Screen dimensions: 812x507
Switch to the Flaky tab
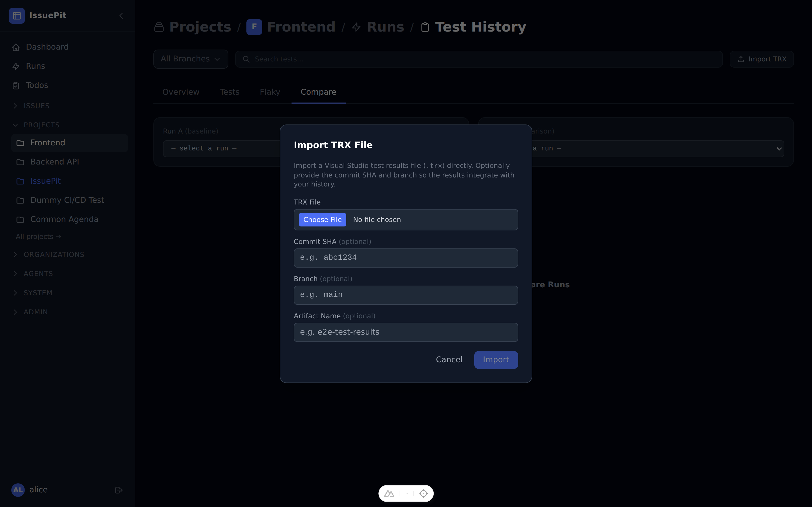pyautogui.click(x=270, y=92)
